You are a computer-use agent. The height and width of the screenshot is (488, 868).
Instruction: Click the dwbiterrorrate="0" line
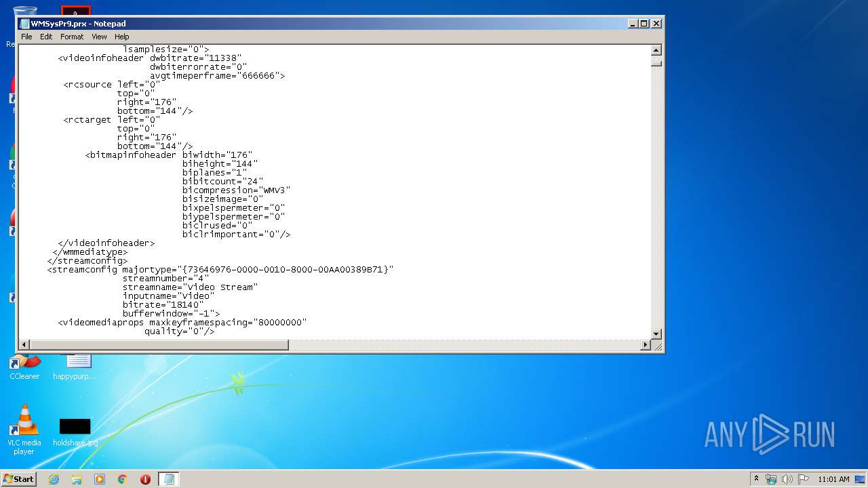pyautogui.click(x=198, y=67)
